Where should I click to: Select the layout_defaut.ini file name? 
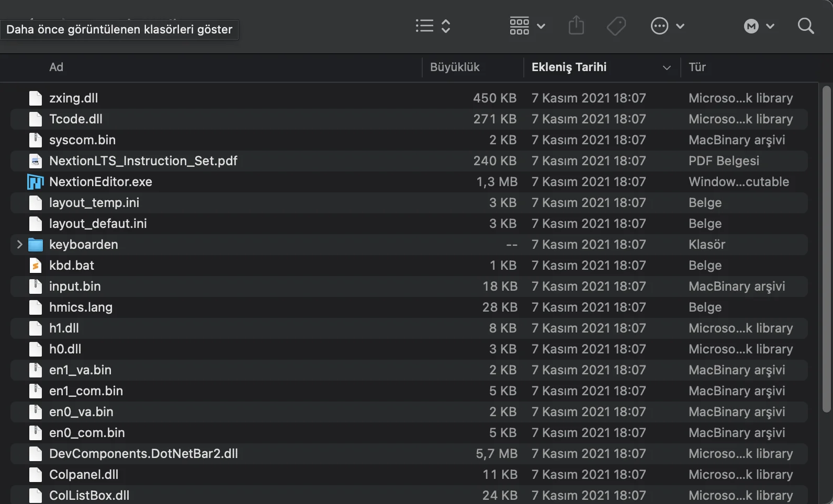(98, 223)
